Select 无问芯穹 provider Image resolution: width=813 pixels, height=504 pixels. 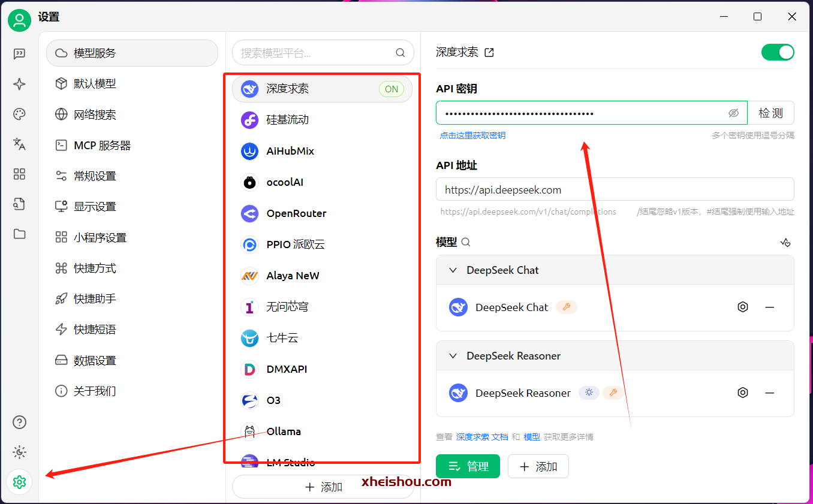pos(322,307)
